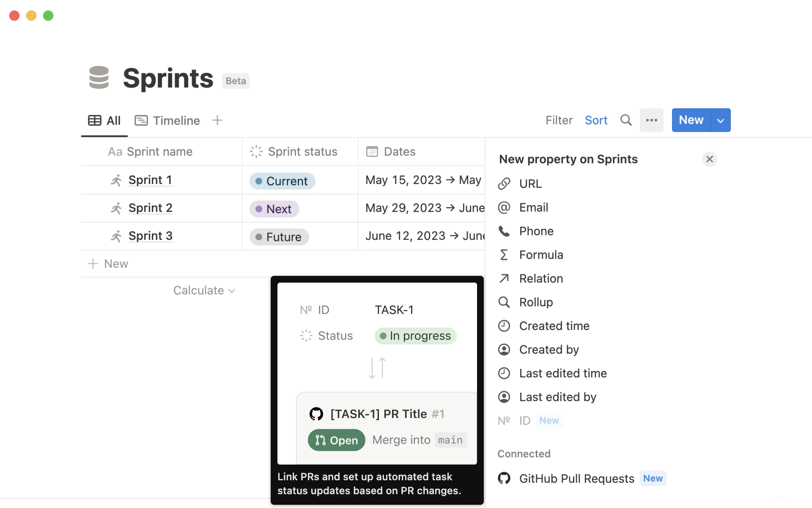The height and width of the screenshot is (508, 812).
Task: Open the Filter options
Action: [558, 120]
